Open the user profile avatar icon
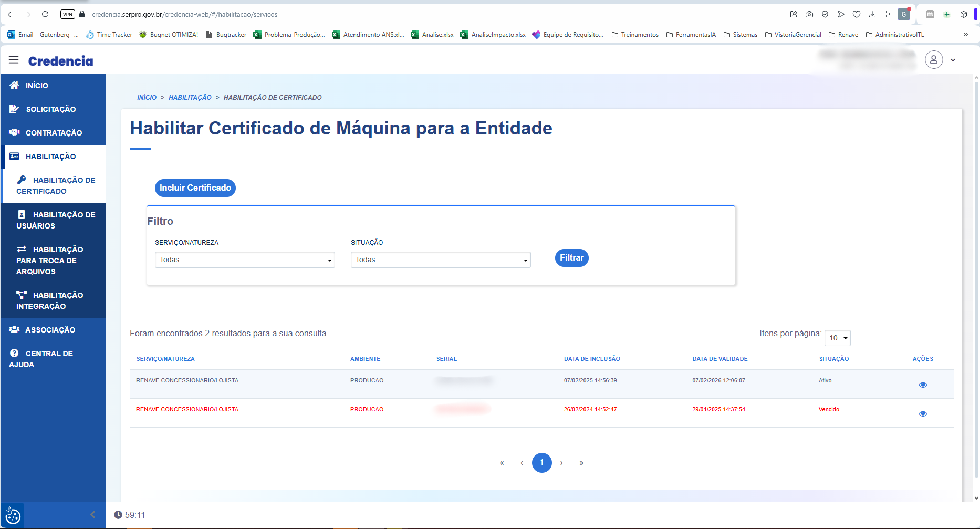 (x=934, y=60)
